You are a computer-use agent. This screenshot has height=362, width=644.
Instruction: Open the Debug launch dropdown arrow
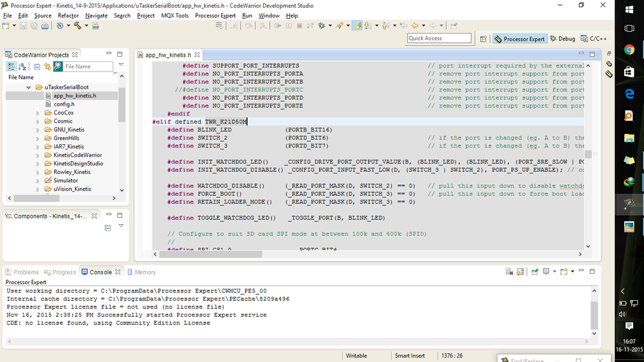pos(330,26)
